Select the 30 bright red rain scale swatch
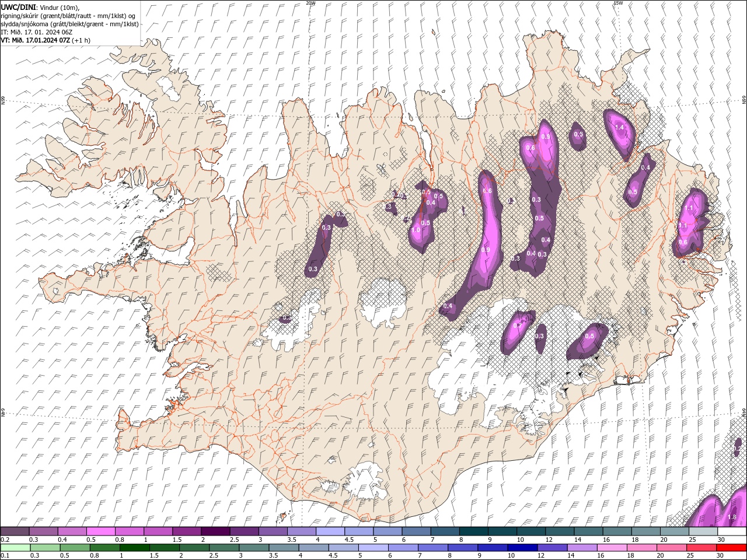This screenshot has height=560, width=747. click(731, 548)
